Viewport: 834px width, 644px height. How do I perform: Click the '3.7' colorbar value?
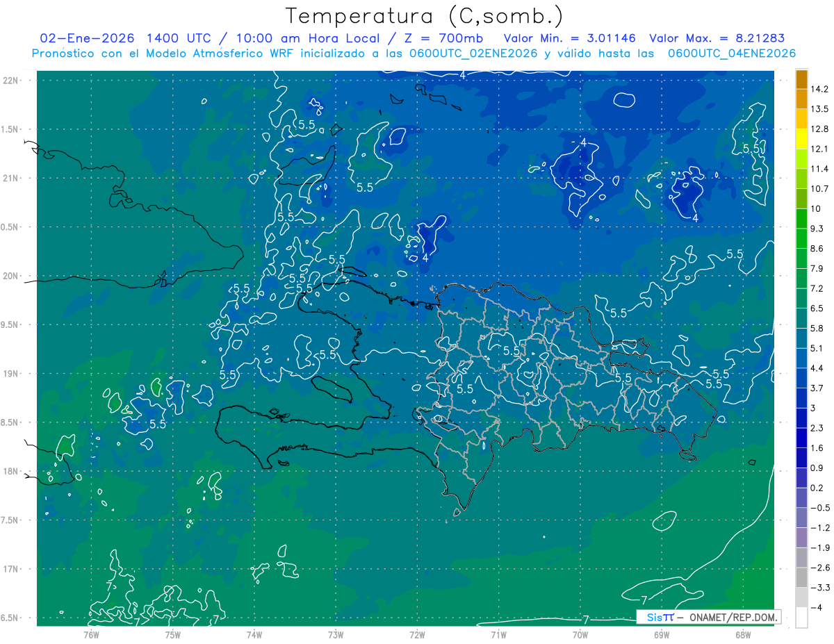click(x=817, y=388)
